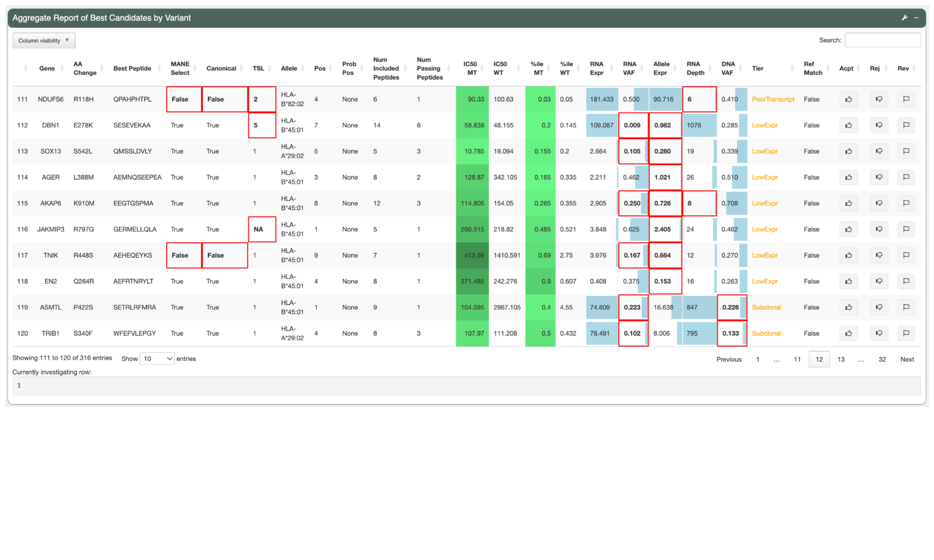Image resolution: width=934 pixels, height=560 pixels.
Task: Click the Next pagination button
Action: [x=907, y=360]
